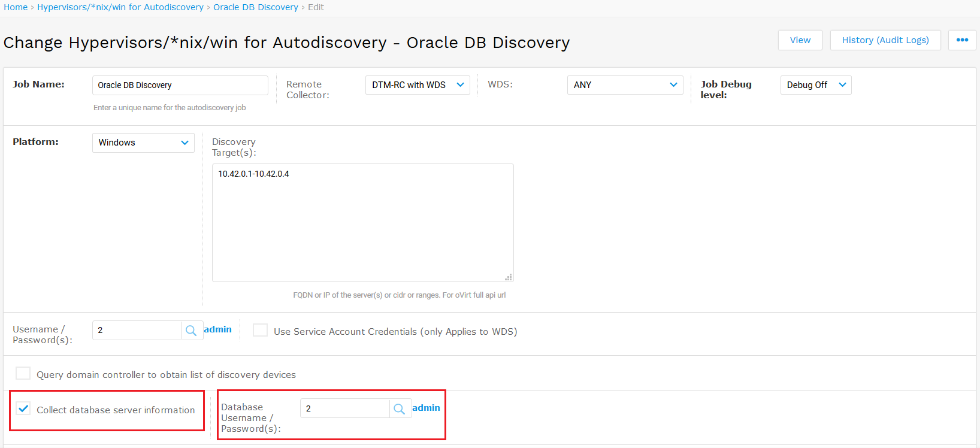Focus the Database Username/Password ID field

[345, 409]
